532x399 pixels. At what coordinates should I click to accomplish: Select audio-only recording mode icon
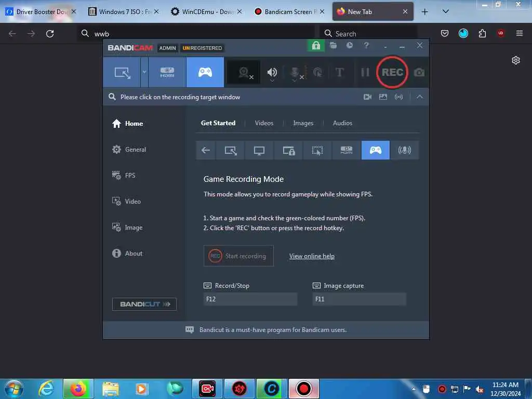click(404, 150)
